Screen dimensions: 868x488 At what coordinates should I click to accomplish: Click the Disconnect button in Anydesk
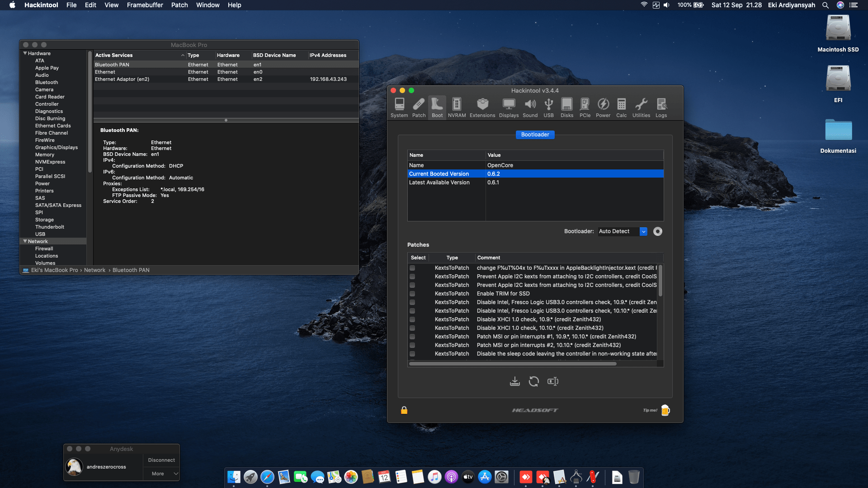point(161,460)
